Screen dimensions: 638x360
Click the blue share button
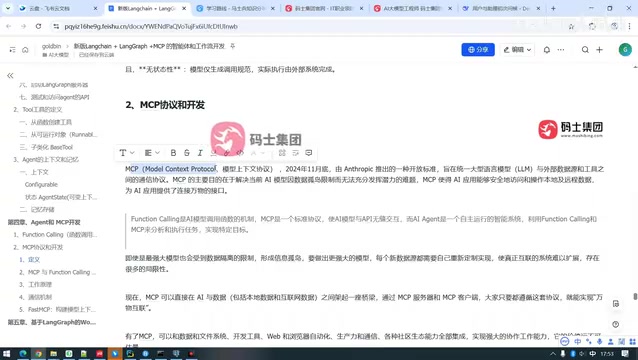coord(478,50)
